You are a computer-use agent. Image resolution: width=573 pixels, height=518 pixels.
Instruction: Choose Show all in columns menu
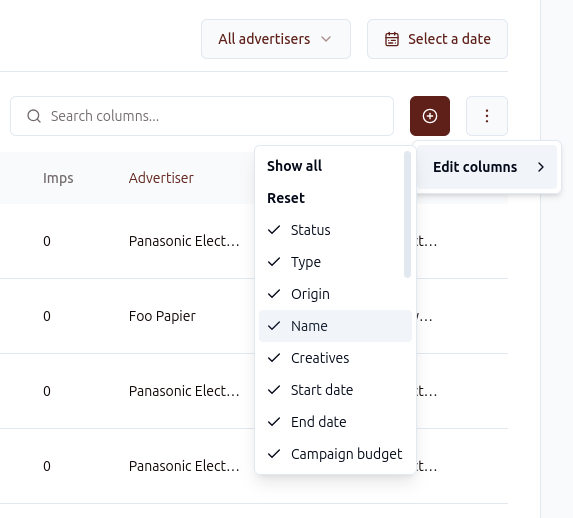[294, 166]
